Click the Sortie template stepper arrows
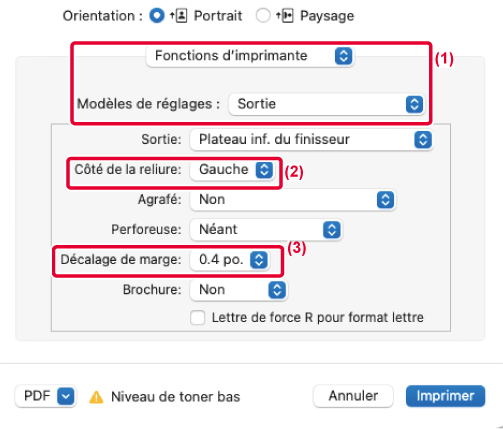This screenshot has width=503, height=429. pyautogui.click(x=414, y=104)
